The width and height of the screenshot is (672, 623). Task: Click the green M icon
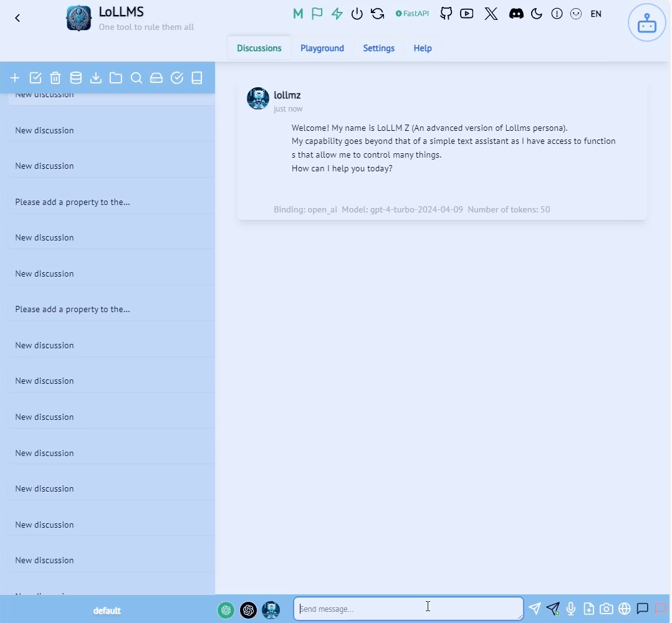298,14
